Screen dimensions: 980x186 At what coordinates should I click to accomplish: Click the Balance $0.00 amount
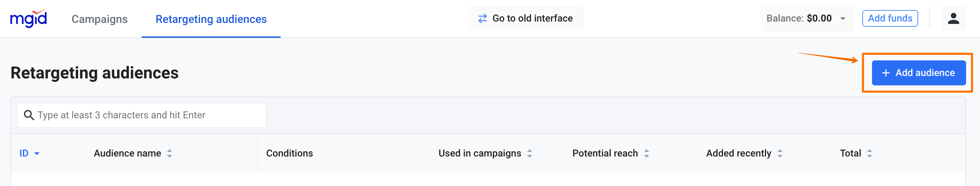[x=819, y=18]
